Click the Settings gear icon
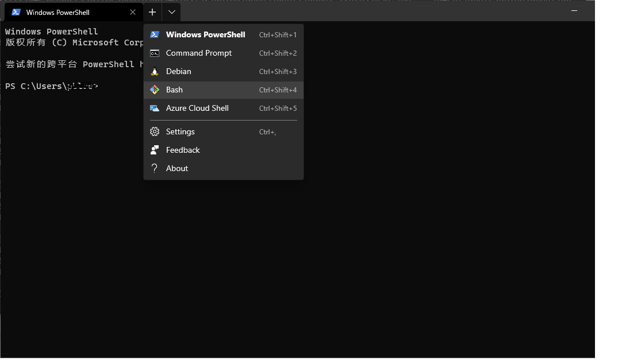 pyautogui.click(x=154, y=131)
